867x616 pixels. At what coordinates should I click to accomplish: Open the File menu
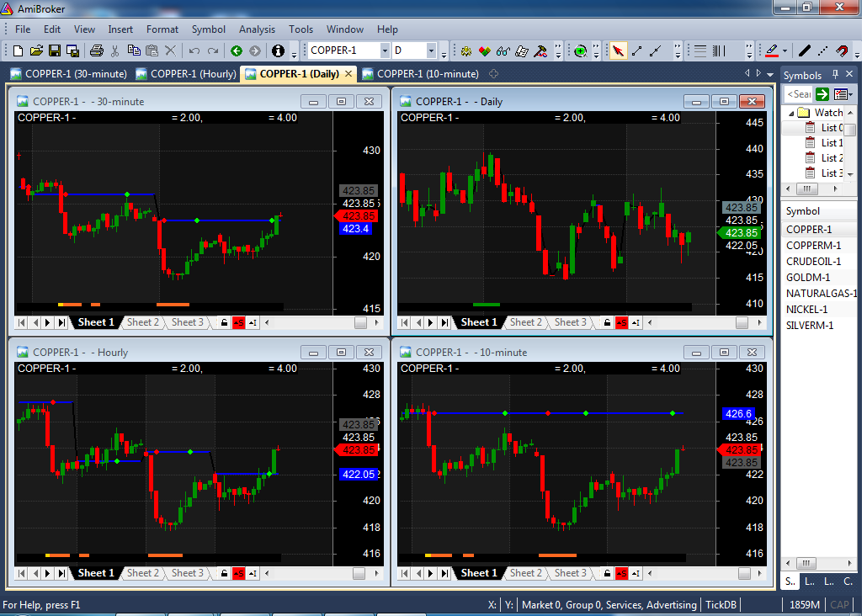click(x=23, y=29)
